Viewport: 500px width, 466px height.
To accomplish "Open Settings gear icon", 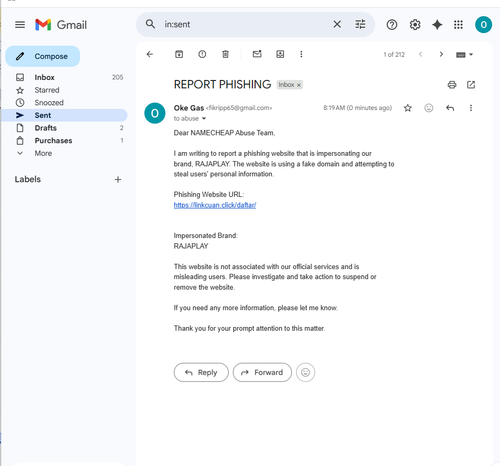I will [x=415, y=25].
